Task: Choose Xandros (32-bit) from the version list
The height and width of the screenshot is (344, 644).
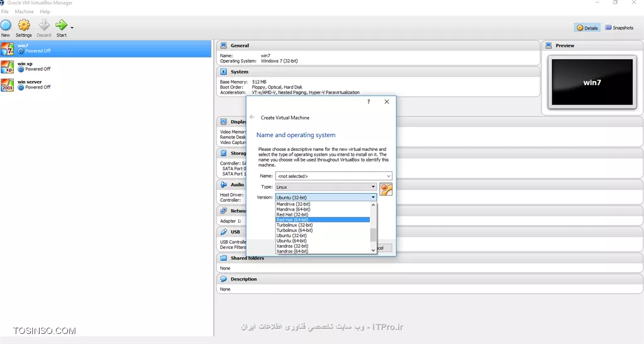Action: (x=323, y=247)
